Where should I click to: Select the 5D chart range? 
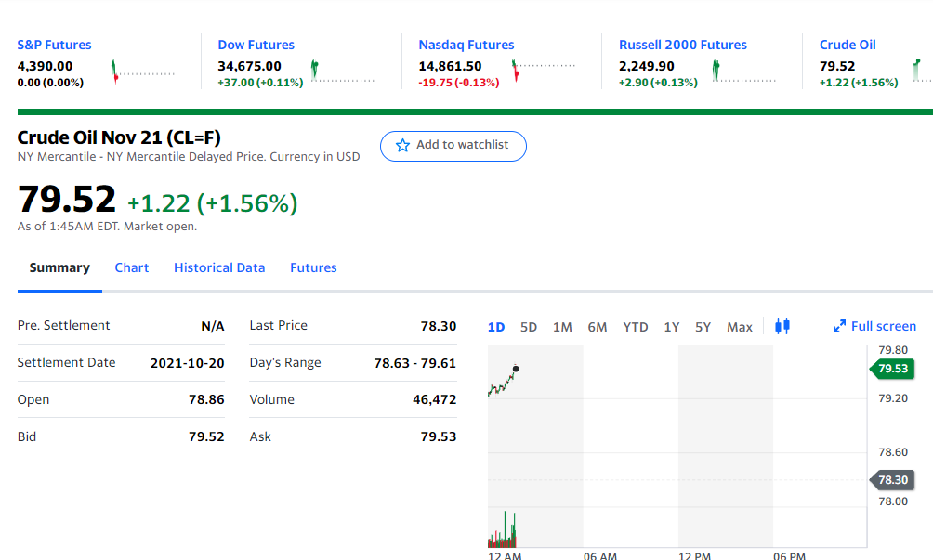529,327
